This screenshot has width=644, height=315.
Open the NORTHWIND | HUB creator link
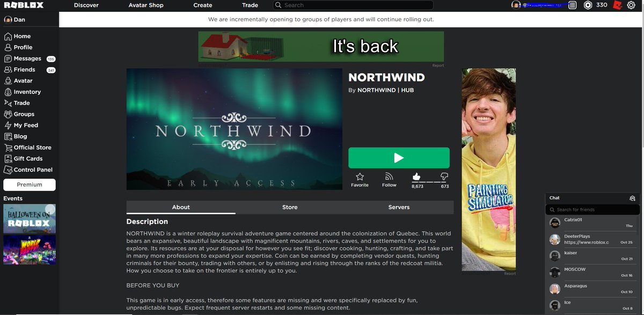point(385,90)
